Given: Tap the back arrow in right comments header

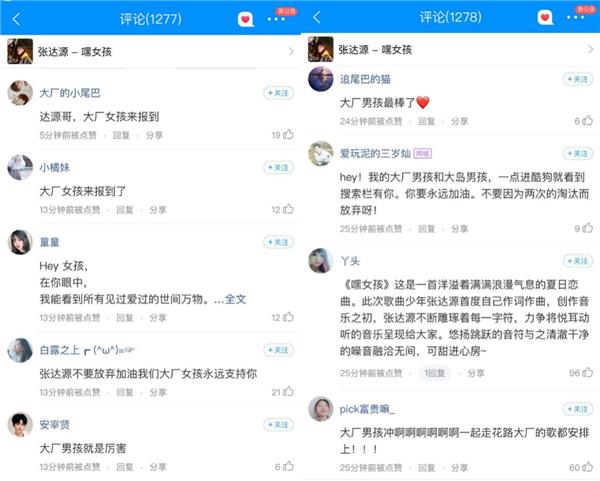Looking at the screenshot, I should [x=317, y=17].
